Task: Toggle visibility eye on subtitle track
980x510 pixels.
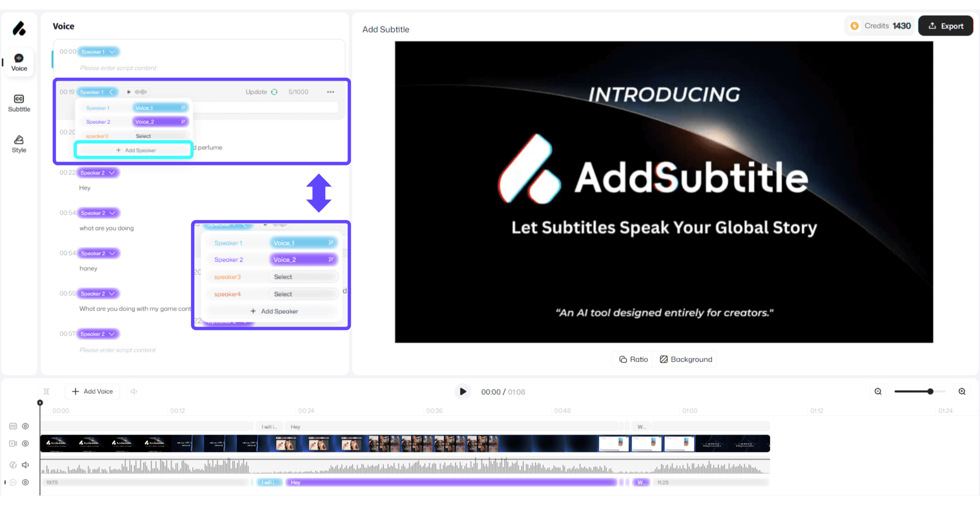Action: (x=26, y=426)
